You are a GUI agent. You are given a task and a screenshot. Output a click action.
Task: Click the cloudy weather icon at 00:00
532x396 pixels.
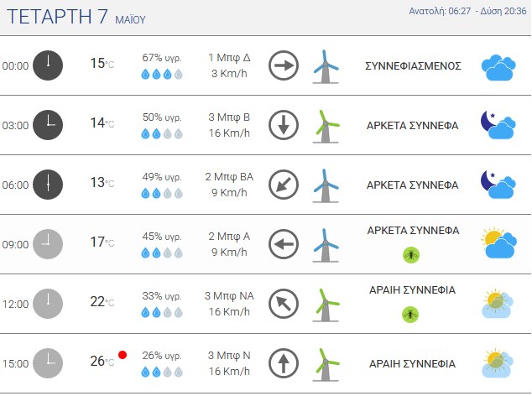498,67
